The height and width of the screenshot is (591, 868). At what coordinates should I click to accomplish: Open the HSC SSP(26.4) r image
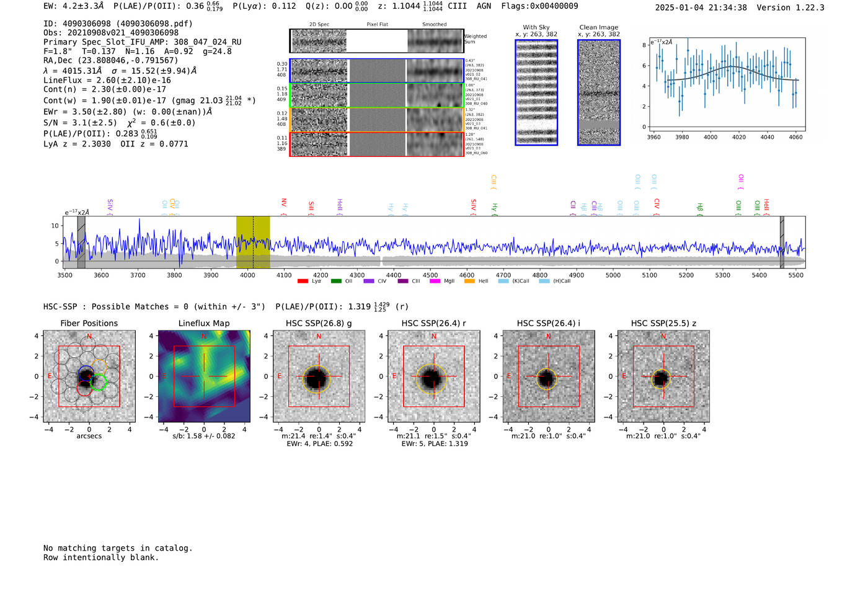[434, 376]
